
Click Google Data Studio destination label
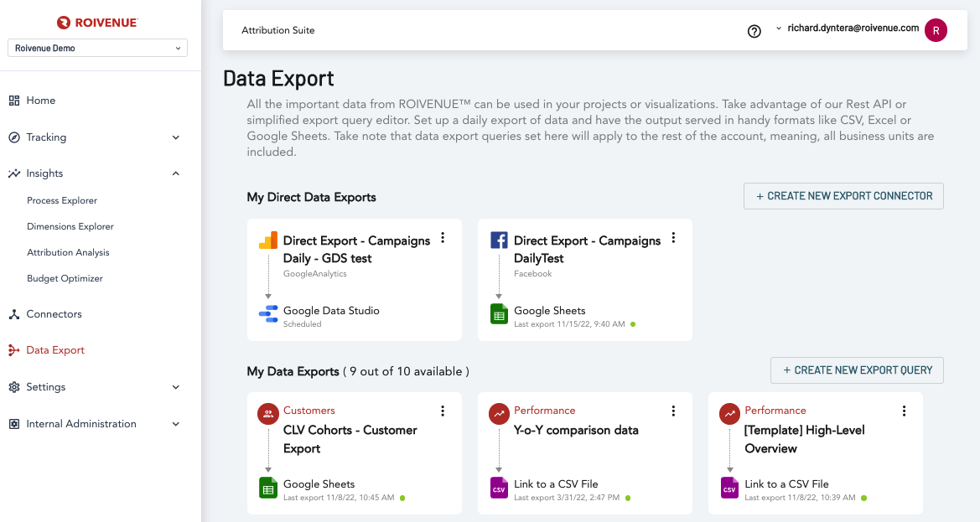331,311
